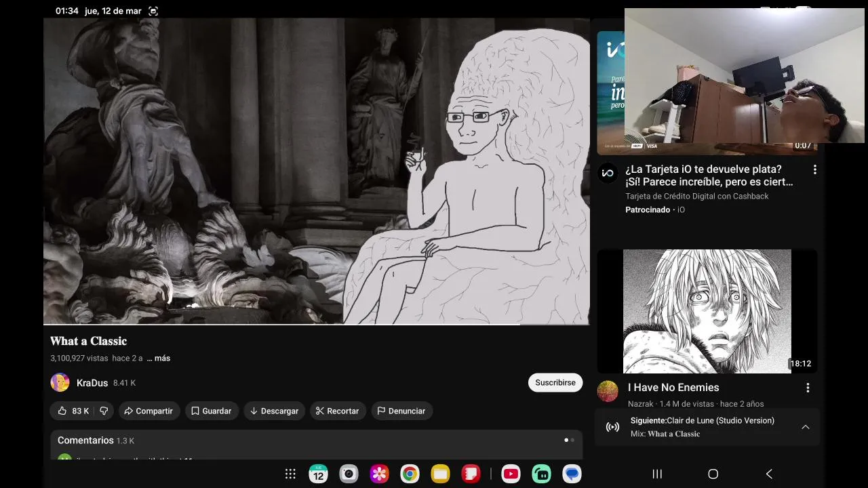Open the app drawer grid icon
The width and height of the screenshot is (868, 488).
pyautogui.click(x=290, y=474)
